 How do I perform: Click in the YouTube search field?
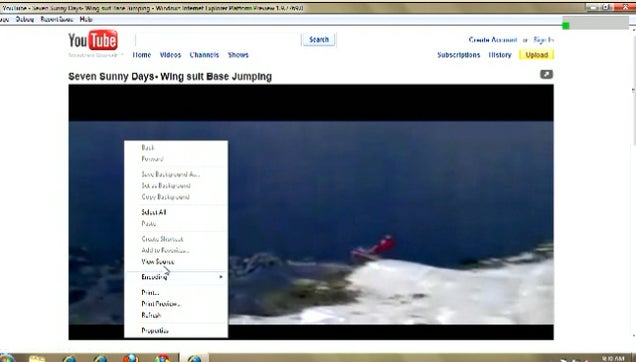click(x=217, y=40)
